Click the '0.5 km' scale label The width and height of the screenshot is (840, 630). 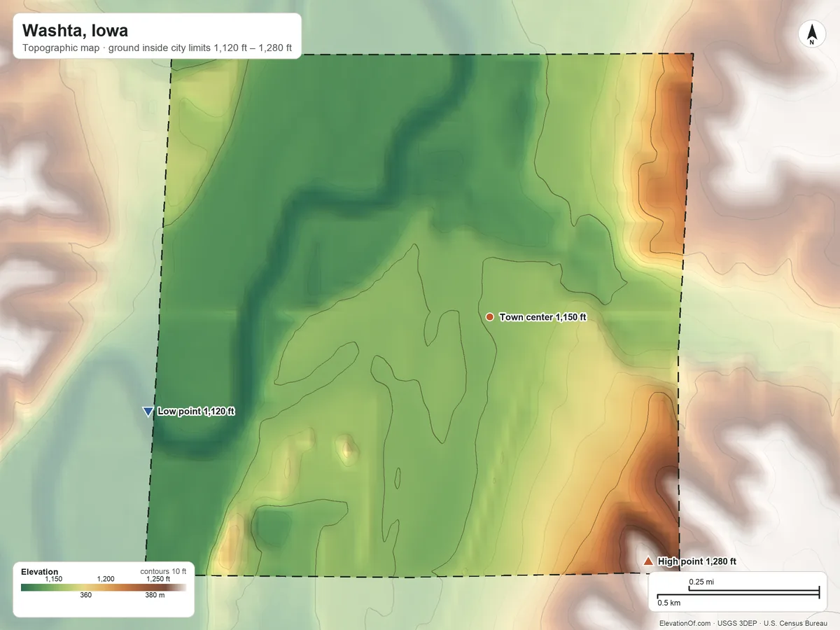click(x=668, y=601)
